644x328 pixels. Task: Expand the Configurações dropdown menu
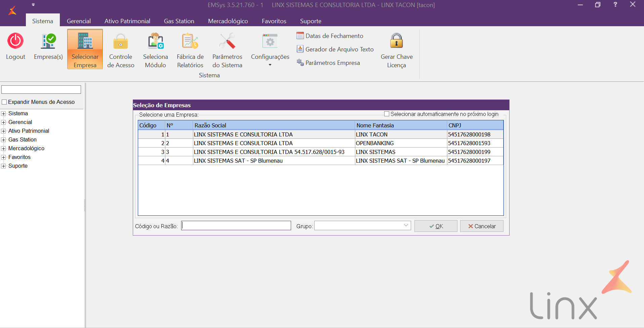click(270, 65)
